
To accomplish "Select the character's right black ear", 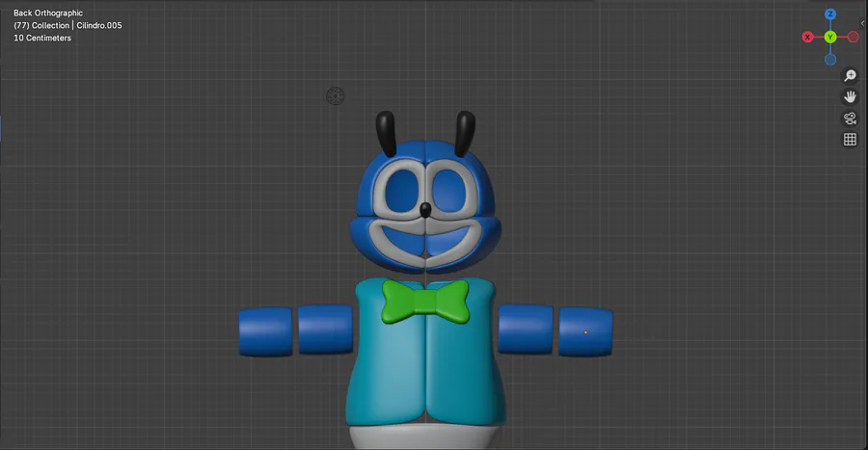I will point(465,133).
